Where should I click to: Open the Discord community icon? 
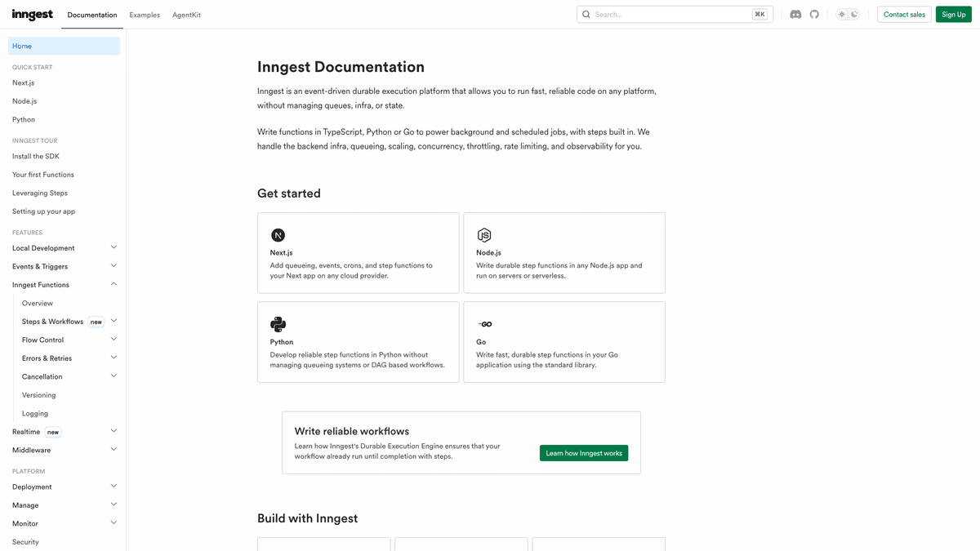(795, 15)
